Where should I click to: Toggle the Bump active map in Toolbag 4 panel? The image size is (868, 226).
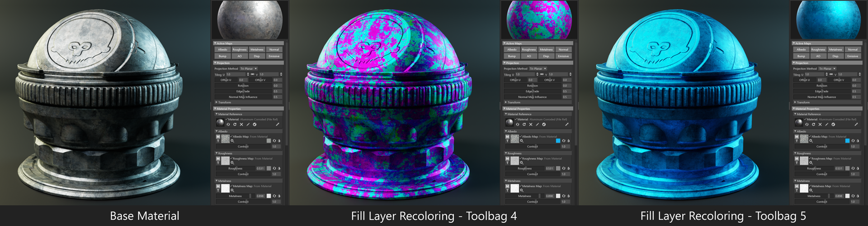[512, 56]
